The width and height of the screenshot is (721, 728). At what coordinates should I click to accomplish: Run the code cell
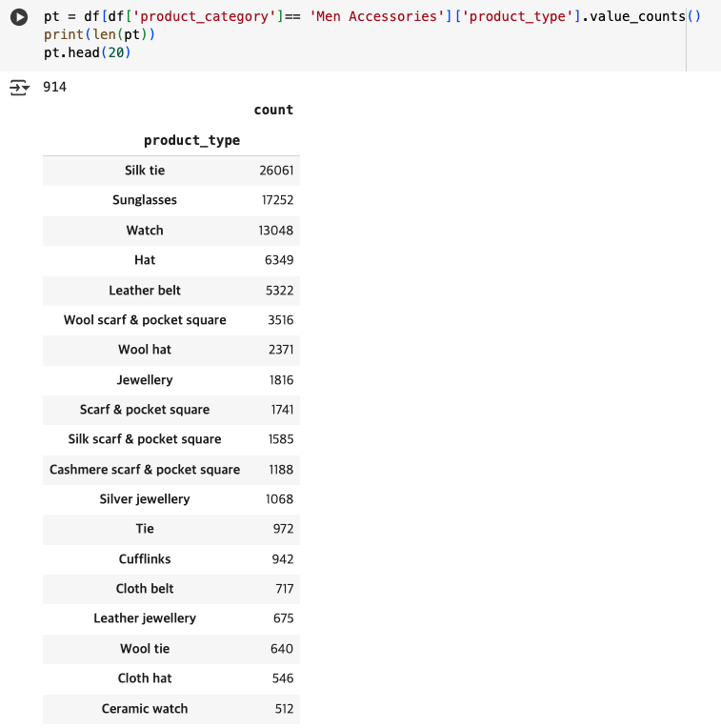(x=18, y=17)
